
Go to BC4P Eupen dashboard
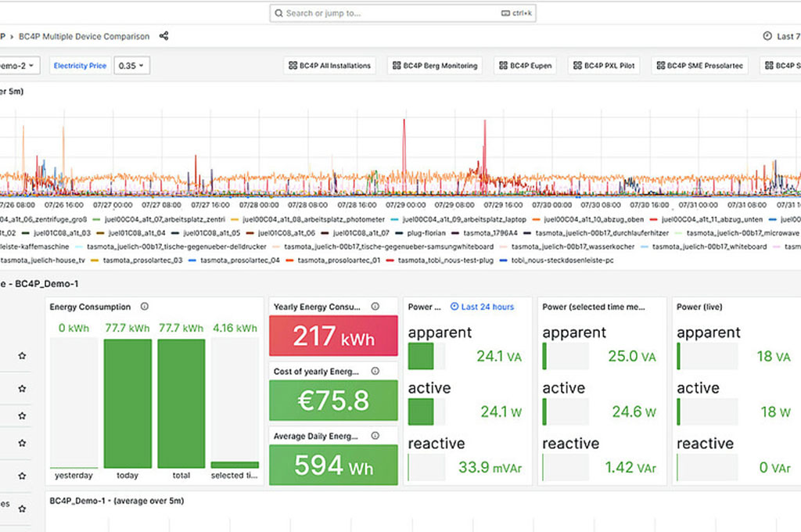(525, 66)
